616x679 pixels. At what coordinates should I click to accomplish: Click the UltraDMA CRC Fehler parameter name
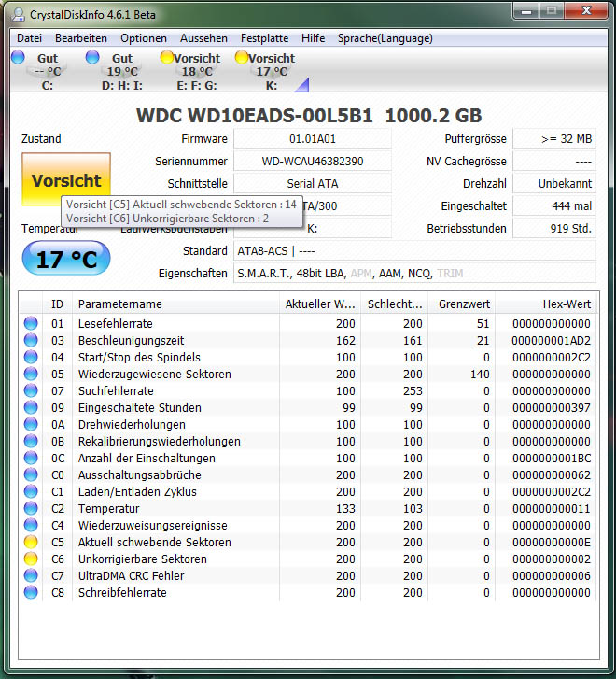pos(132,575)
